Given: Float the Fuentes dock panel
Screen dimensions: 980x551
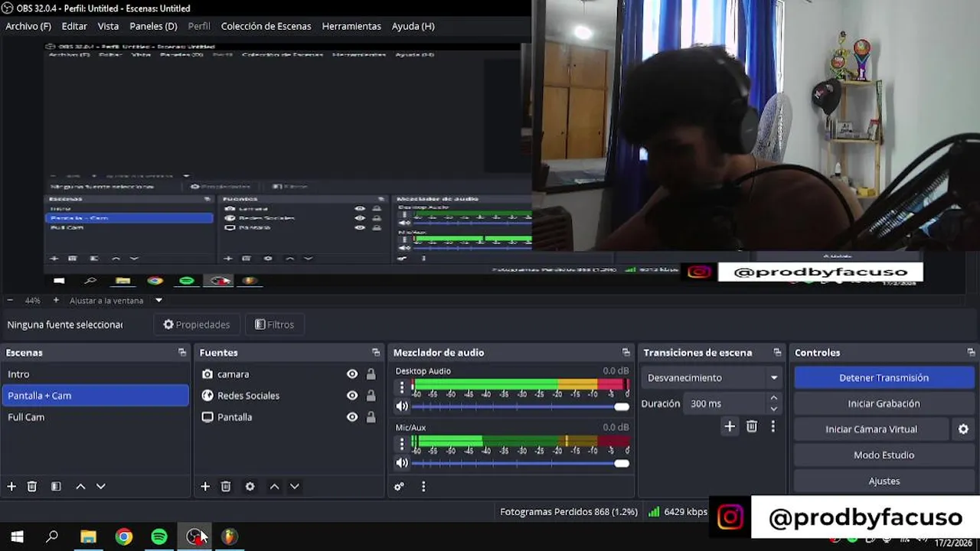Looking at the screenshot, I should point(376,352).
